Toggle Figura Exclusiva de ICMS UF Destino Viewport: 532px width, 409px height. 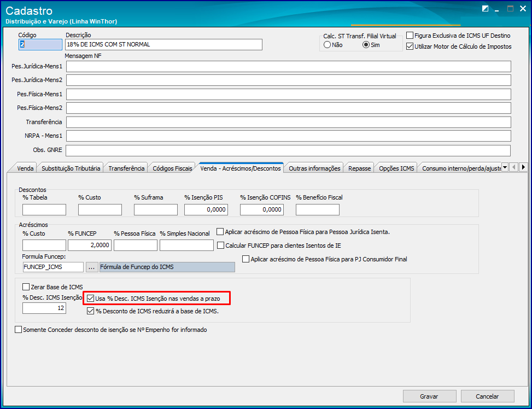pos(458,36)
